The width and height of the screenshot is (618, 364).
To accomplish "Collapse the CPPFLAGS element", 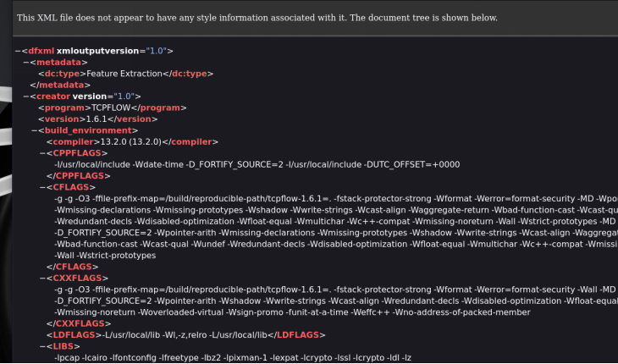I will 43,153.
